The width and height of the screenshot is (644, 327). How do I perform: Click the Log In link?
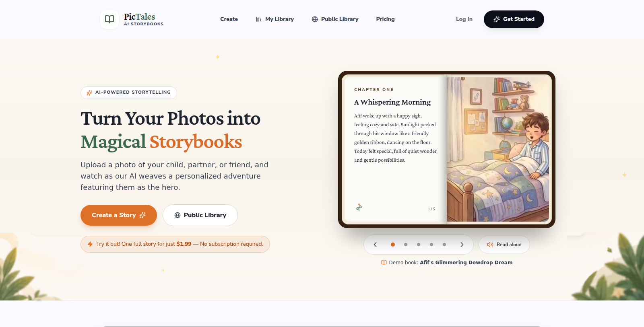[464, 19]
